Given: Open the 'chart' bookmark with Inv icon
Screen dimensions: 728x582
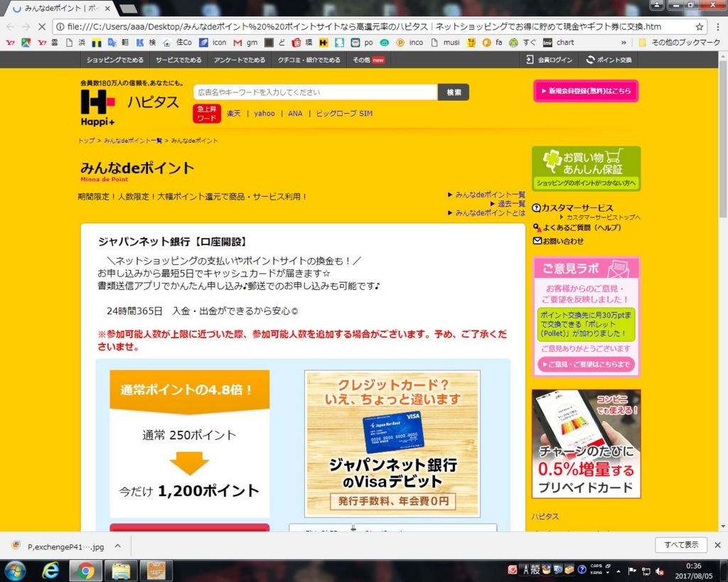Looking at the screenshot, I should tap(559, 42).
